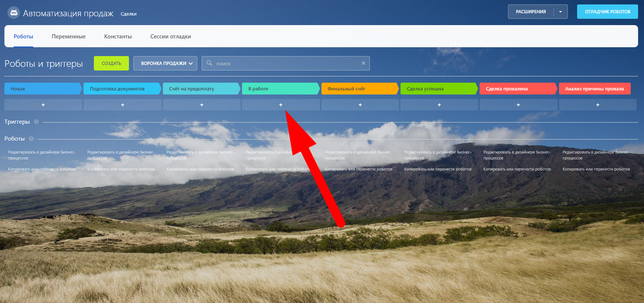Go to Сессии отладки tab
This screenshot has width=644, height=303.
pyautogui.click(x=170, y=37)
